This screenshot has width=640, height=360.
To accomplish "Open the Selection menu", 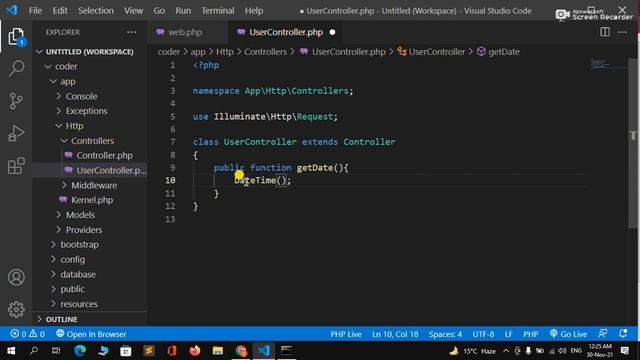I will [96, 11].
